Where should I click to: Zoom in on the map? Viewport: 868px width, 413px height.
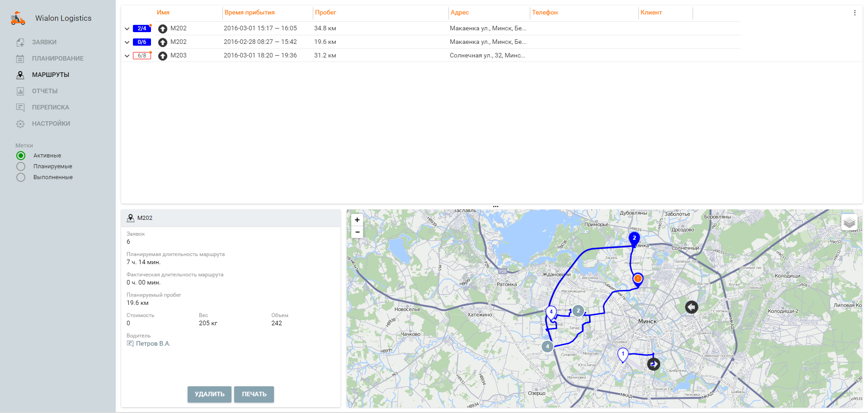357,220
